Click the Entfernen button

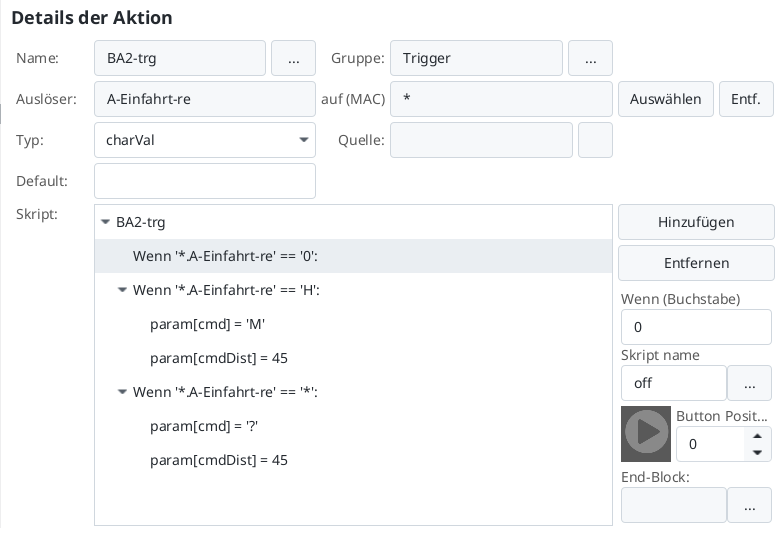point(696,263)
